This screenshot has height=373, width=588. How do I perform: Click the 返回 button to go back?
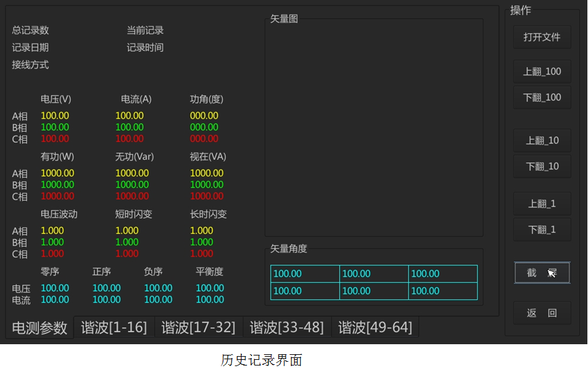pyautogui.click(x=542, y=314)
